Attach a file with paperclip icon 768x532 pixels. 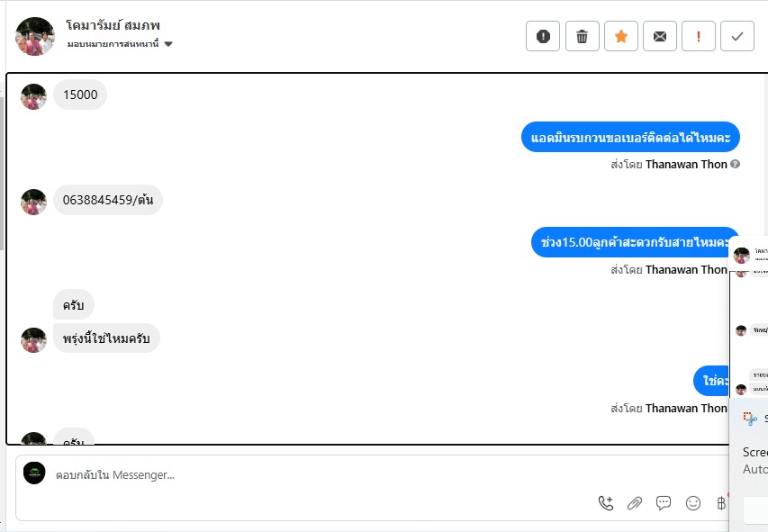pos(635,503)
